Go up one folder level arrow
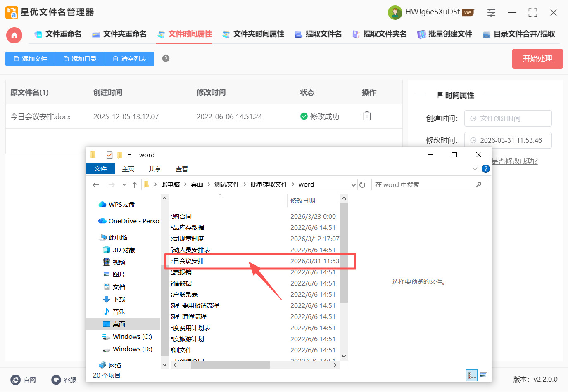Screen dimensions: 568x392 click(135, 185)
